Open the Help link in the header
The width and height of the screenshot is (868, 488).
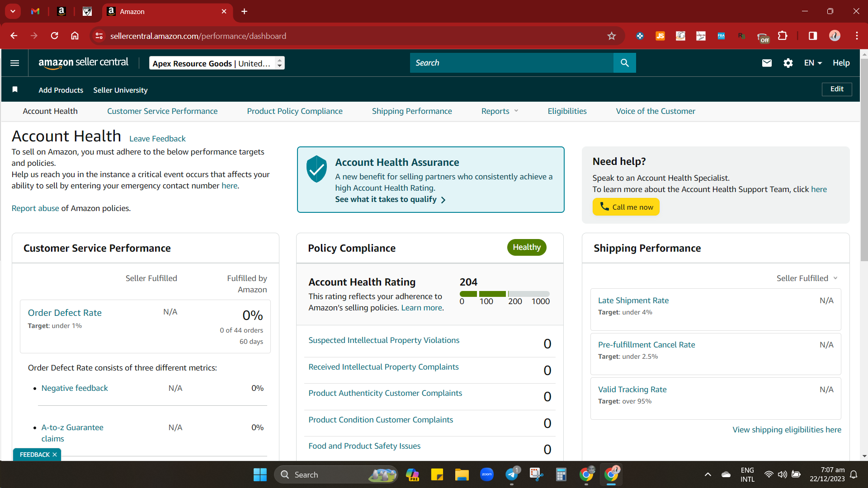(x=841, y=63)
